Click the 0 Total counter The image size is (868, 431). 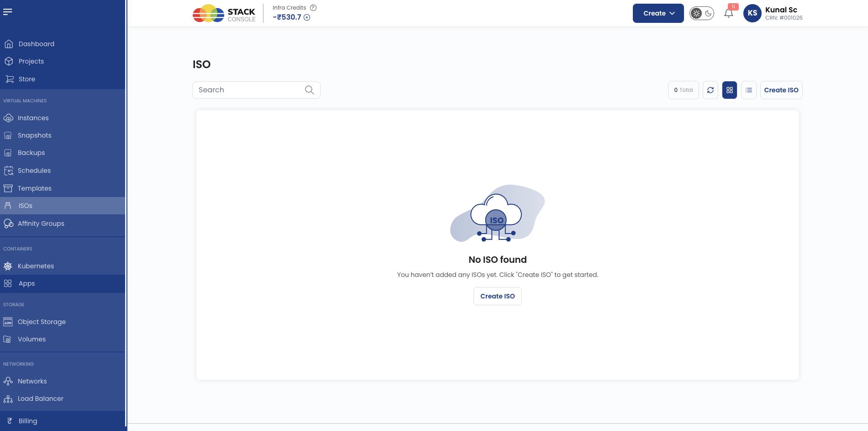tap(683, 90)
